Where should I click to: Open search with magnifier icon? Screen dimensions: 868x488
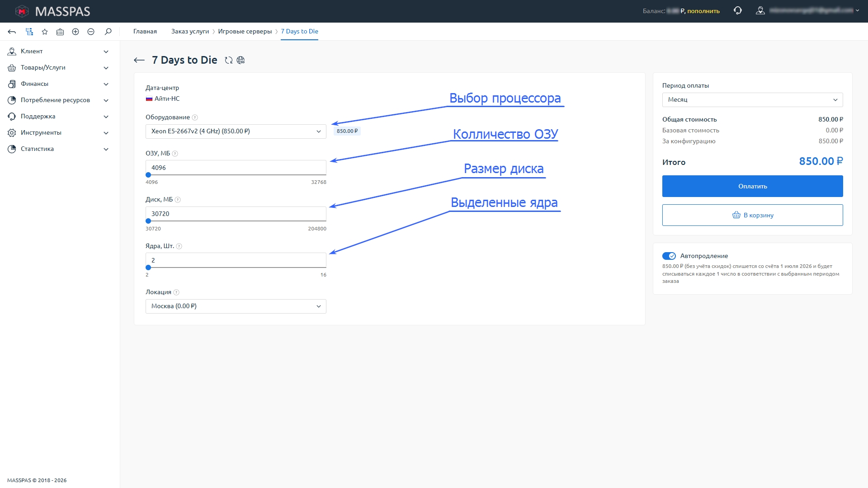coord(108,32)
